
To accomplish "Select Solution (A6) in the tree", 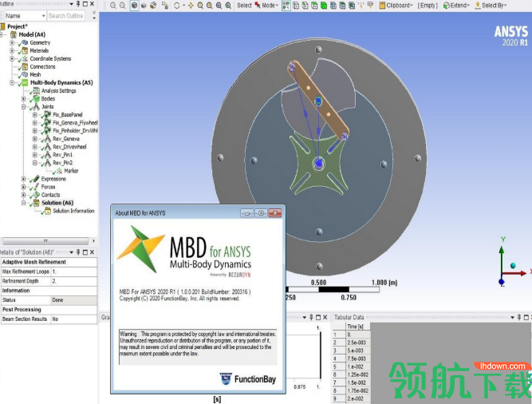I will 57,203.
